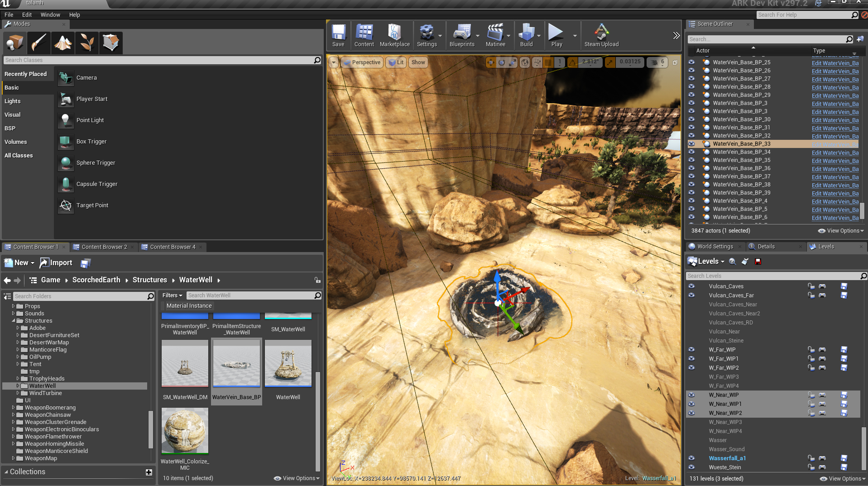Hide the W_Near_WIP2 level
Screen dimensions: 868x486
click(691, 413)
